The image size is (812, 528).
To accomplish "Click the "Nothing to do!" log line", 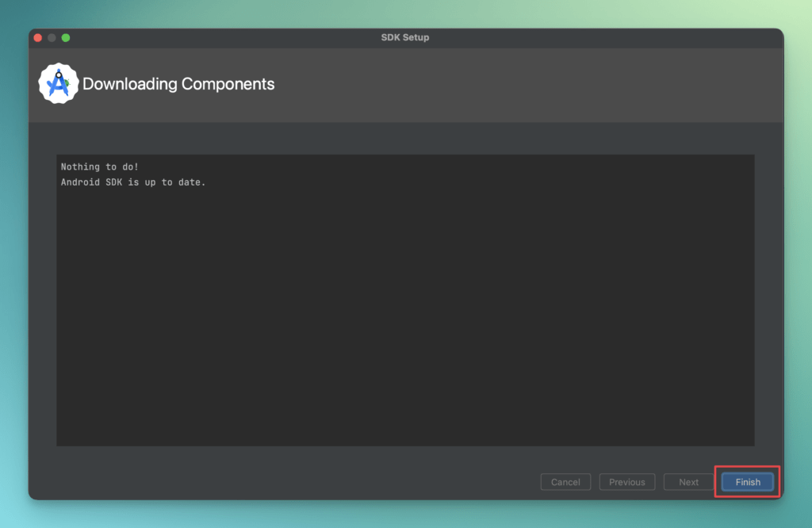I will [99, 166].
